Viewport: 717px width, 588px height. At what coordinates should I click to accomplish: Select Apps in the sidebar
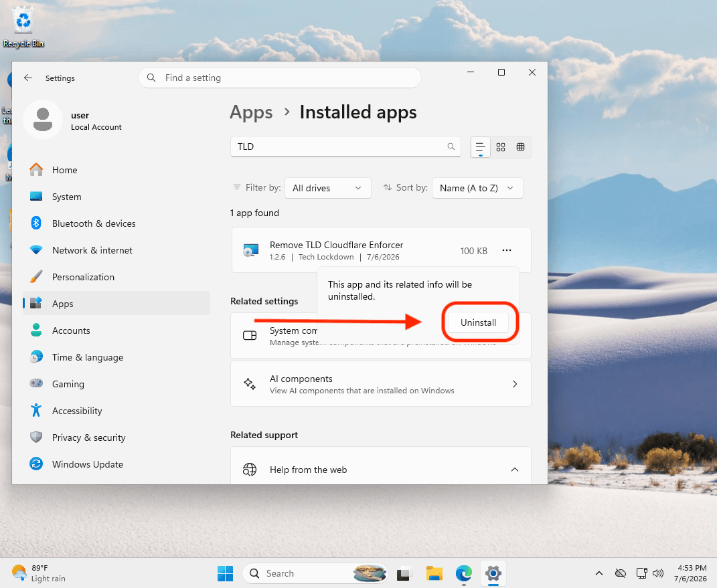point(116,304)
